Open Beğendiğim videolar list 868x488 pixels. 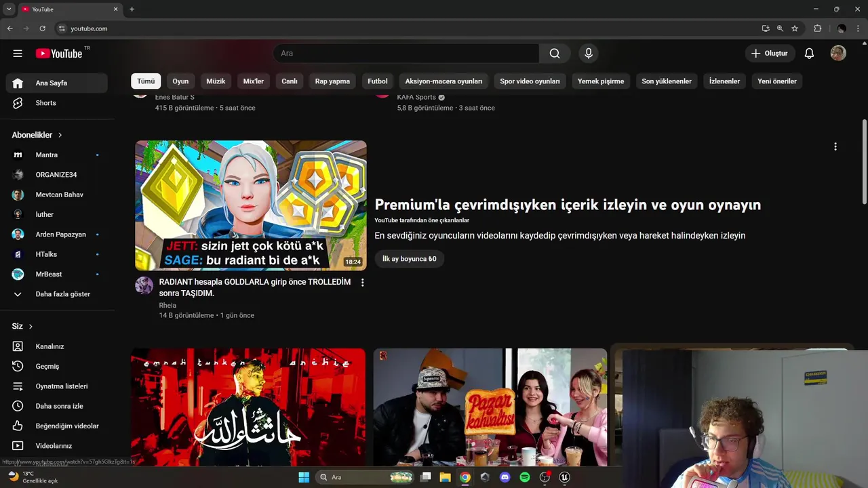[57, 426]
